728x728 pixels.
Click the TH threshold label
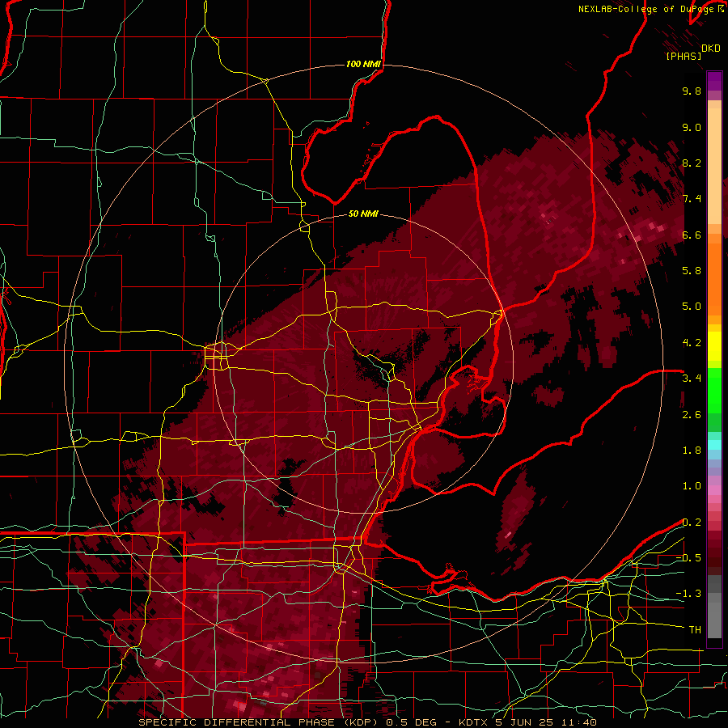695,630
